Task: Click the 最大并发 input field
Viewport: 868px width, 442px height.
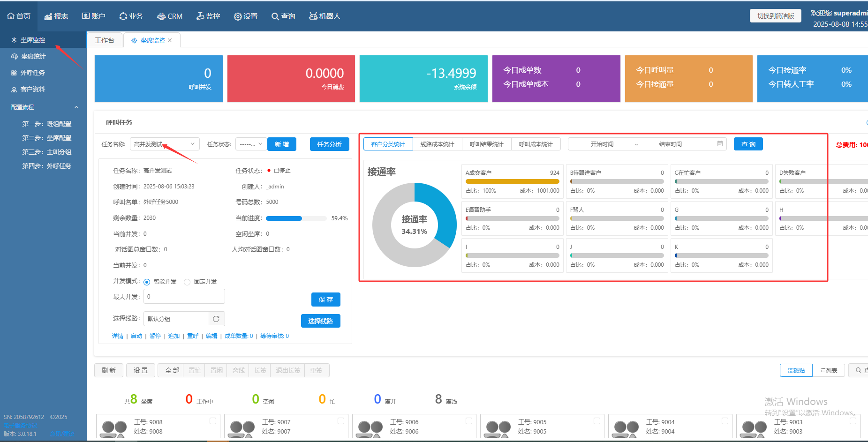Action: tap(184, 297)
